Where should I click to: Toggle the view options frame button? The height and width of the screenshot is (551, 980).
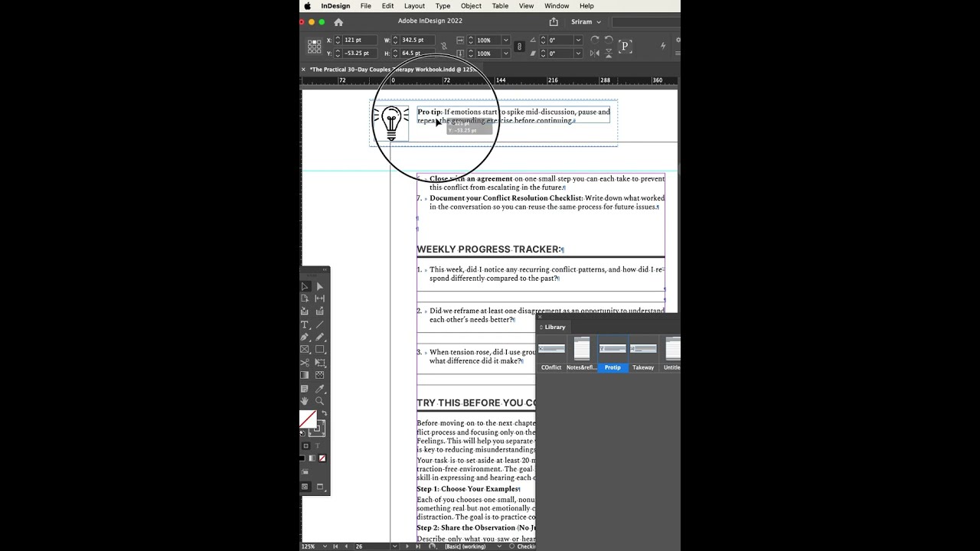point(305,472)
